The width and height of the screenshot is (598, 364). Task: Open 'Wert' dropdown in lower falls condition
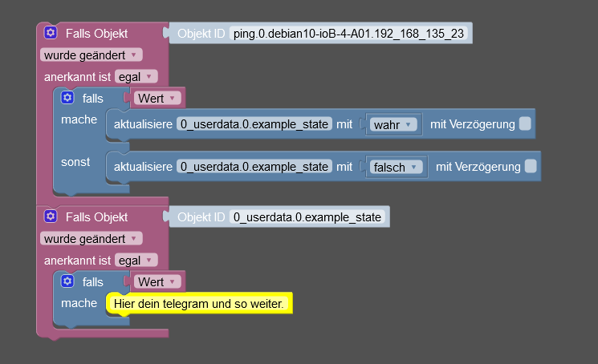[157, 281]
